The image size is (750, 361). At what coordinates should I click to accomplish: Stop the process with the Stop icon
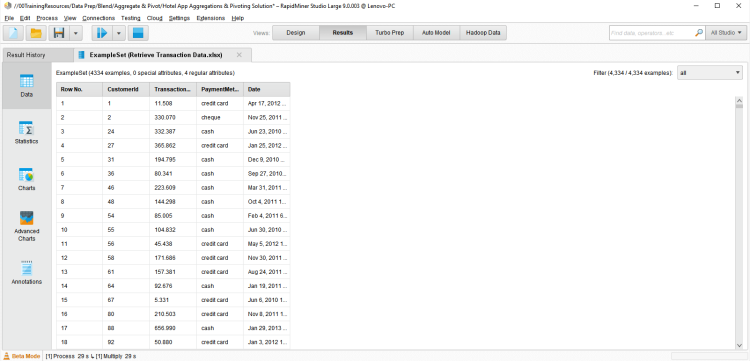[x=138, y=33]
